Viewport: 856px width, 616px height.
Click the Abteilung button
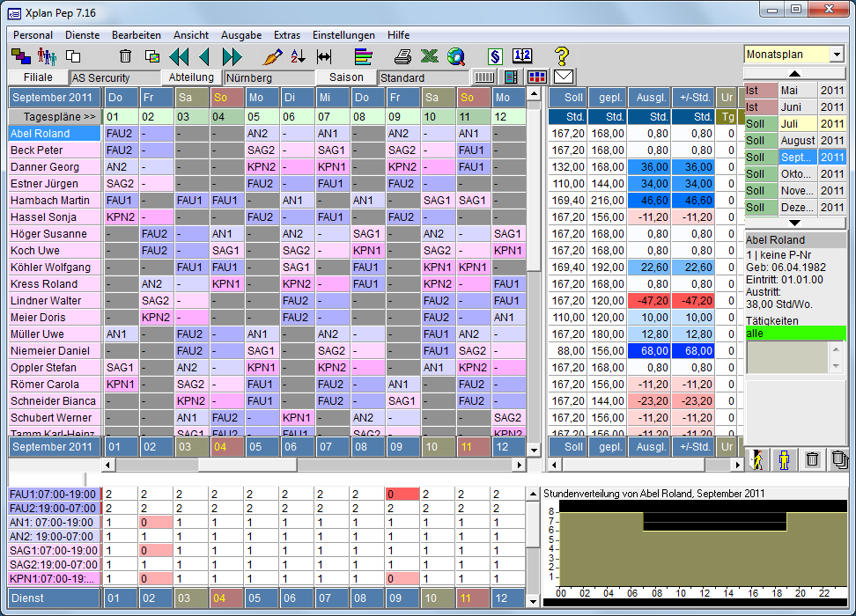191,77
